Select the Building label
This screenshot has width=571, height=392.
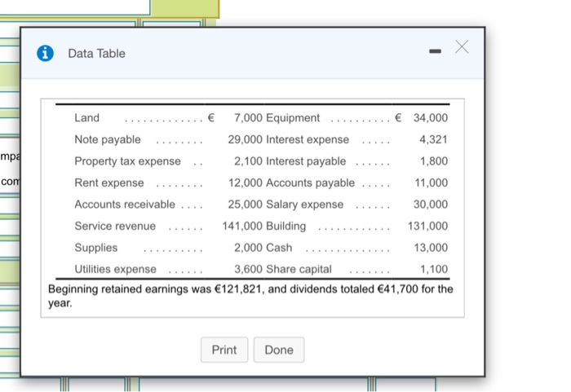coord(285,227)
